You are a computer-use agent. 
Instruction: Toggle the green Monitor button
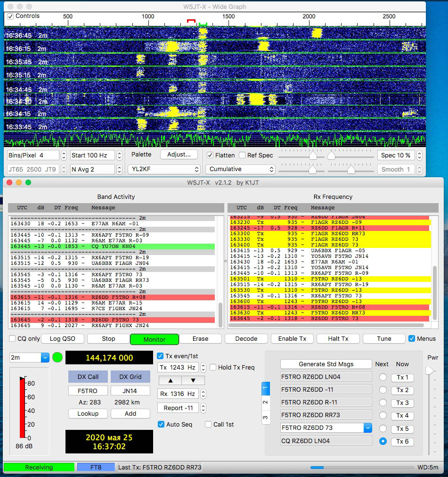[155, 339]
